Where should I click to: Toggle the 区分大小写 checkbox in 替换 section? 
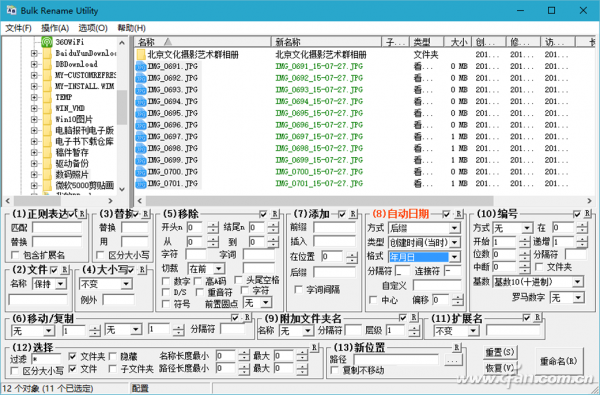pyautogui.click(x=100, y=255)
